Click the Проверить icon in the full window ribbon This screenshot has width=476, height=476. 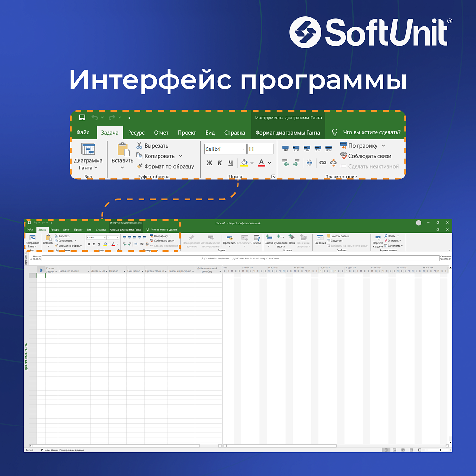[229, 238]
